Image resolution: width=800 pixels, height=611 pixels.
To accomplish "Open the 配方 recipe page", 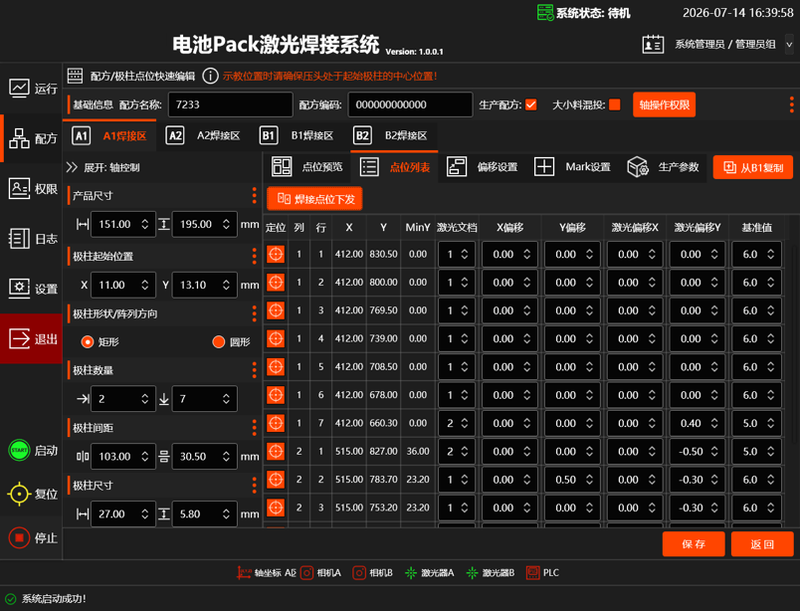I will coord(32,138).
